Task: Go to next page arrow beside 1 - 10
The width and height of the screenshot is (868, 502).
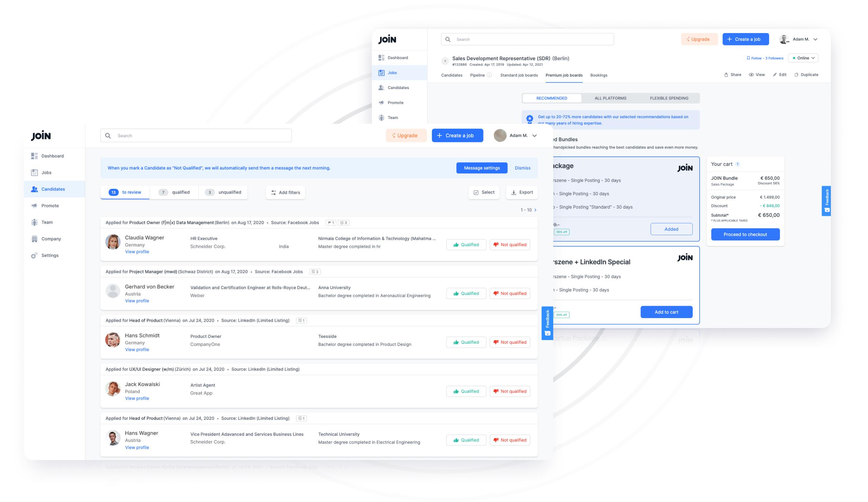Action: (535, 210)
